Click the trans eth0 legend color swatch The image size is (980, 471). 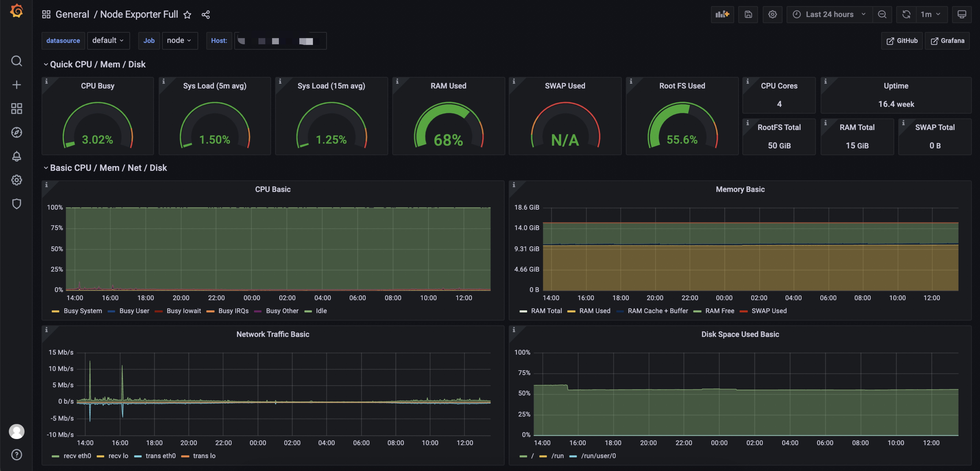pyautogui.click(x=138, y=456)
